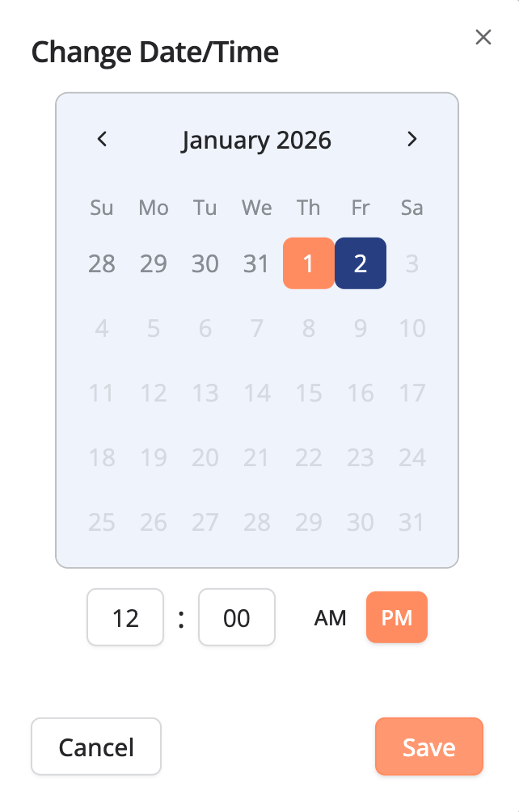Save the new date and time
The image size is (519, 812).
click(x=429, y=747)
